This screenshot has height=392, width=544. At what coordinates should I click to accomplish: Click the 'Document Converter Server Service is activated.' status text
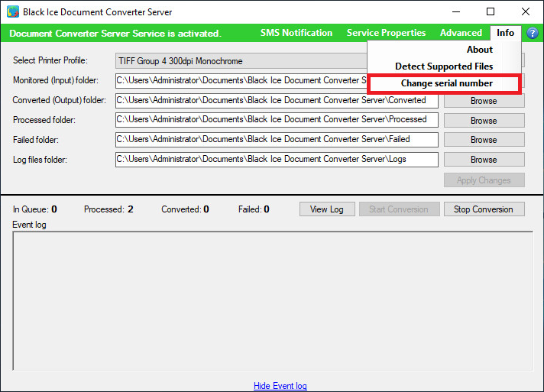coord(115,34)
